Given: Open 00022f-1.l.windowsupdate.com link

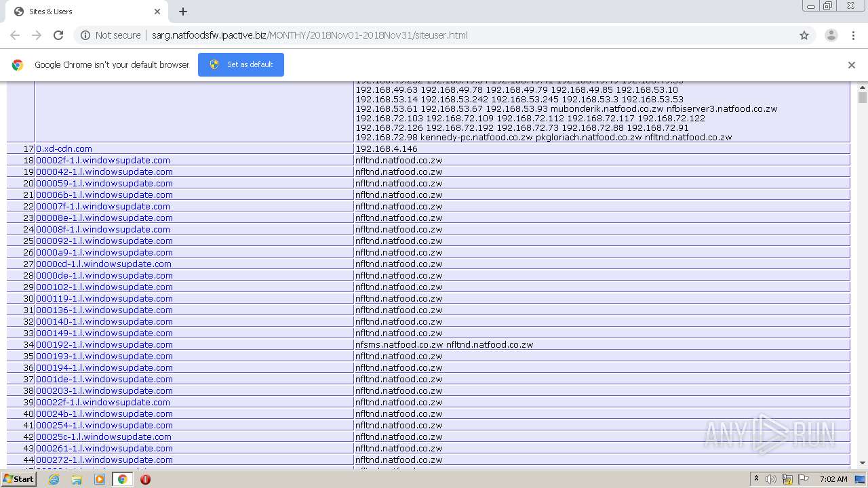Looking at the screenshot, I should coord(103,402).
